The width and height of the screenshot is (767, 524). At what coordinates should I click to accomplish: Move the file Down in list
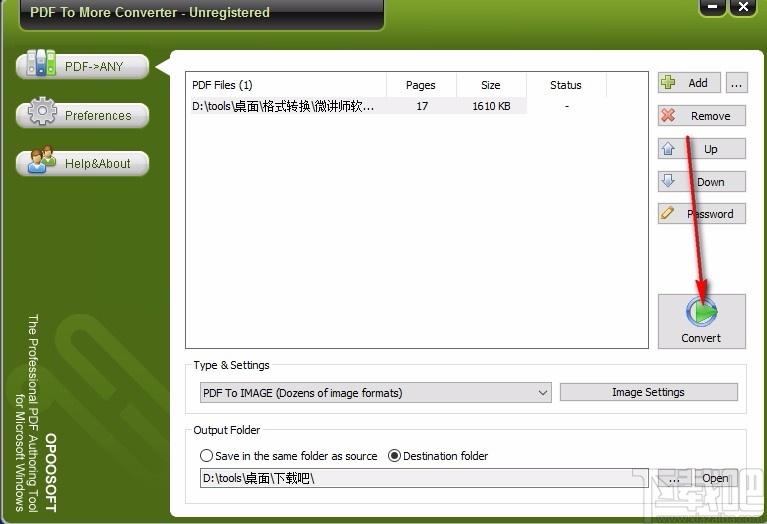(701, 182)
